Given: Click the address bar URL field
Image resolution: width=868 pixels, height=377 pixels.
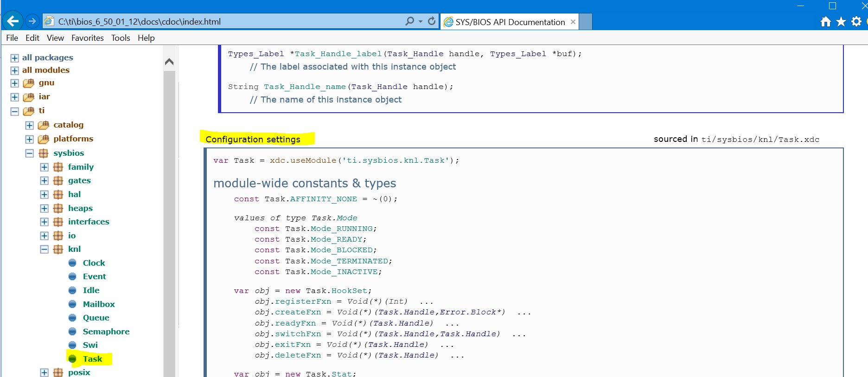Looking at the screenshot, I should click(227, 21).
